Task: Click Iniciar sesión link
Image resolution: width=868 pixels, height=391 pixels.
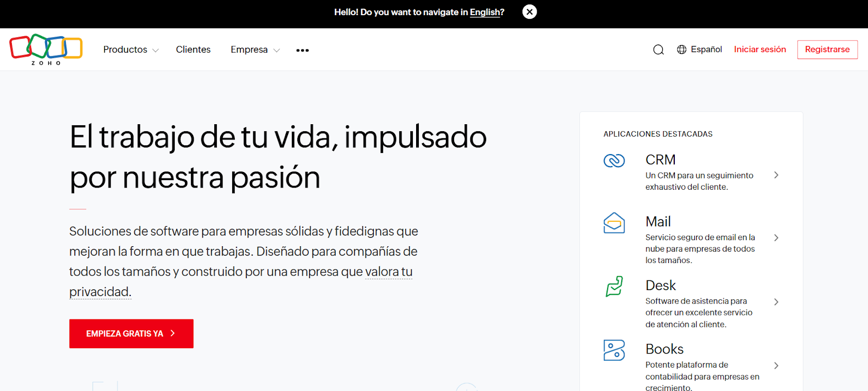Action: (760, 49)
